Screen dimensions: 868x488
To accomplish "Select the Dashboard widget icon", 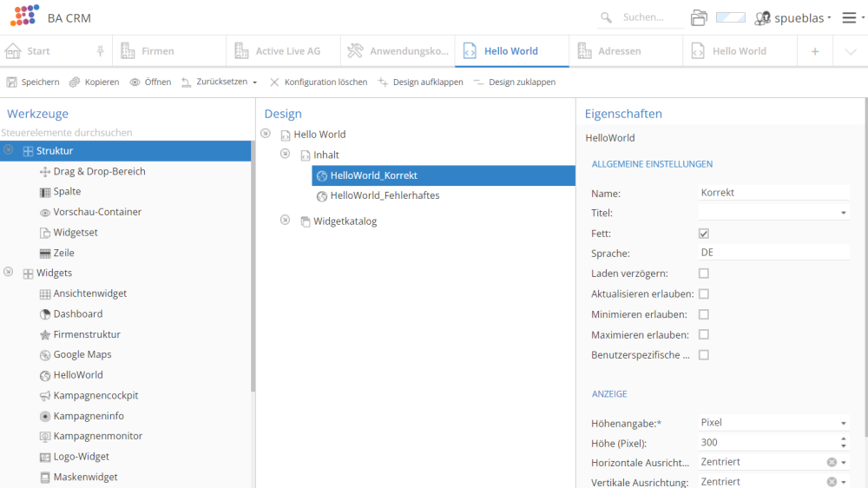I will pos(46,314).
